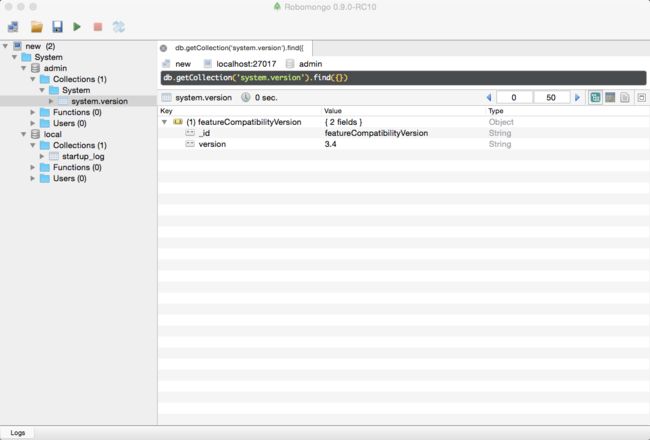Collapse the System subfolder under admin Collections
The image size is (650, 440).
(x=42, y=90)
